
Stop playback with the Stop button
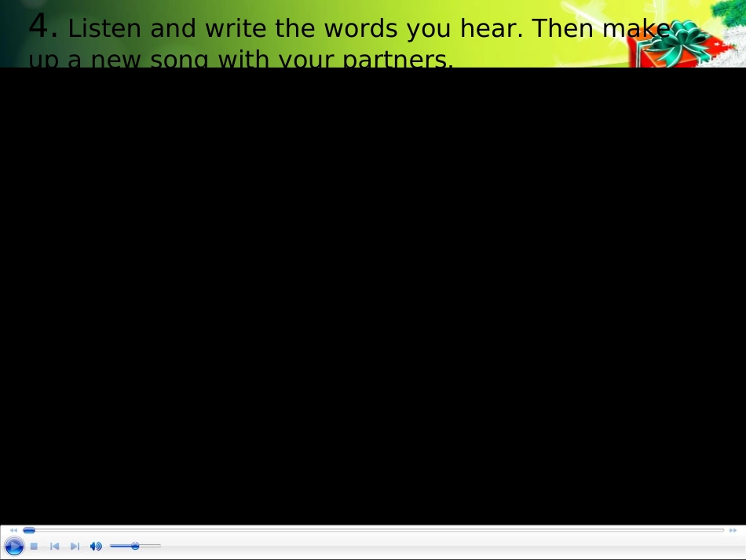pos(34,546)
